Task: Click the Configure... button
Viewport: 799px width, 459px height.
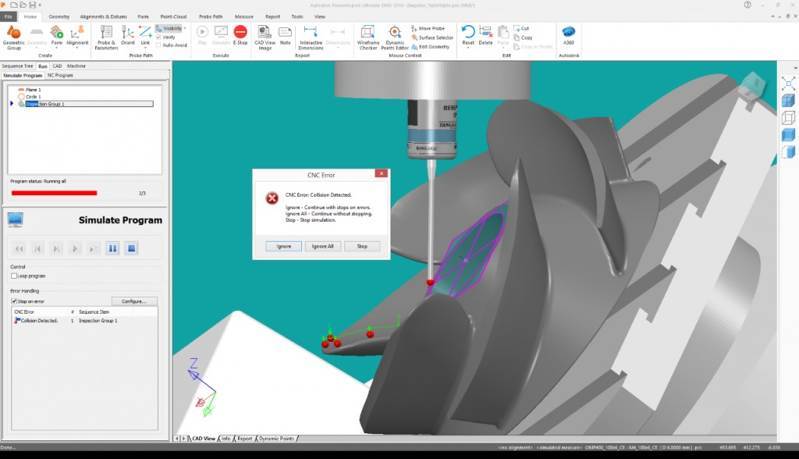Action: (x=134, y=301)
